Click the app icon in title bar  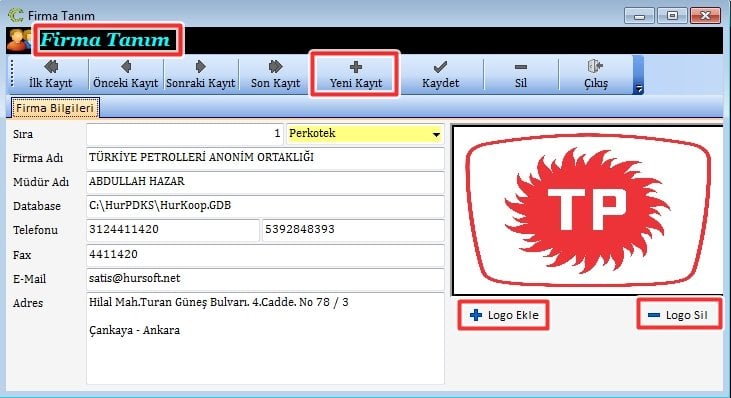16,15
